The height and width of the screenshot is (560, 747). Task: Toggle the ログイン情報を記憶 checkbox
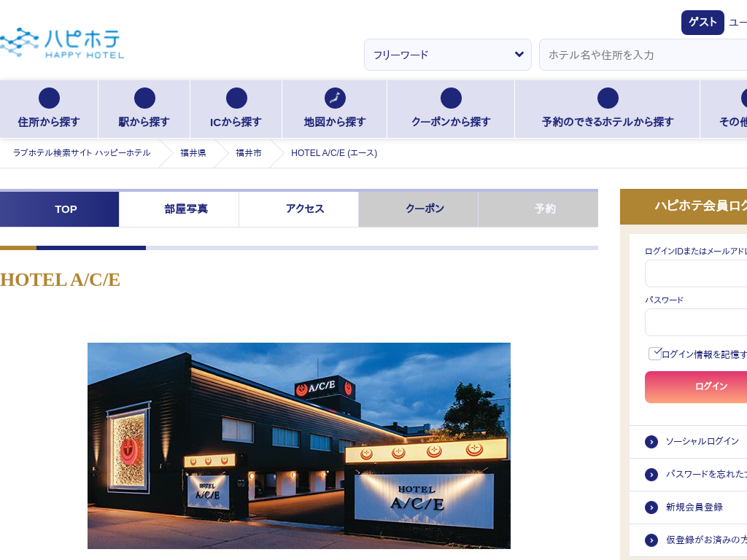(655, 354)
